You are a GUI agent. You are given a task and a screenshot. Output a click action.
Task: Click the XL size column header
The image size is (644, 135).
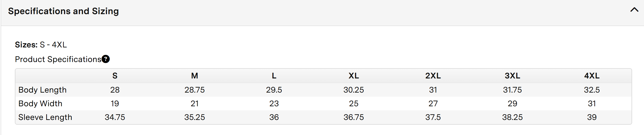coord(353,76)
